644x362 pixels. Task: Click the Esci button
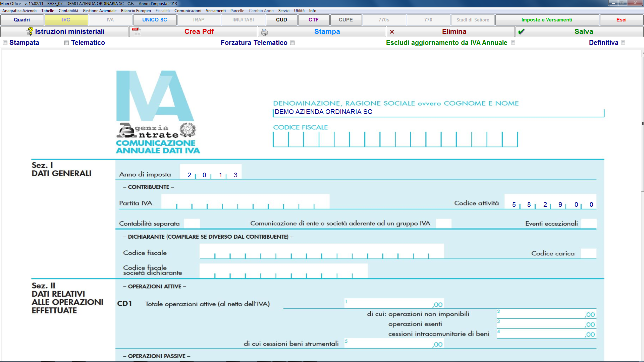point(622,20)
